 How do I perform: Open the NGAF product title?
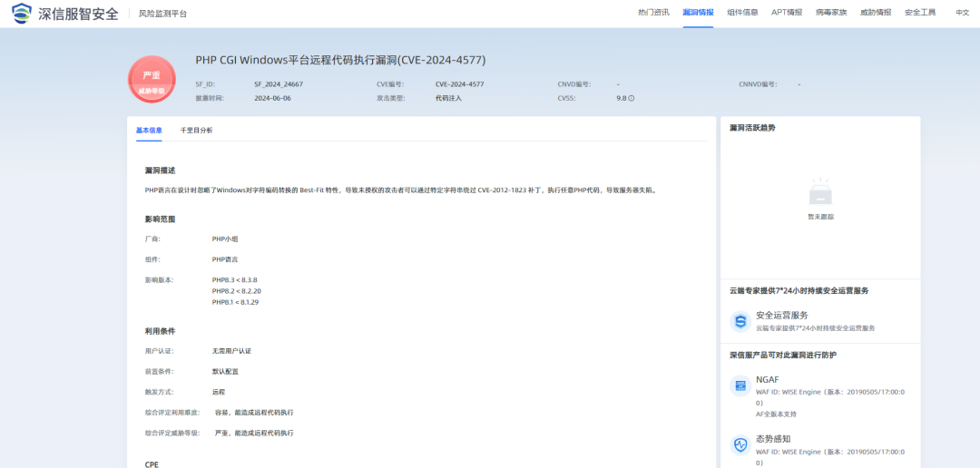click(x=768, y=380)
